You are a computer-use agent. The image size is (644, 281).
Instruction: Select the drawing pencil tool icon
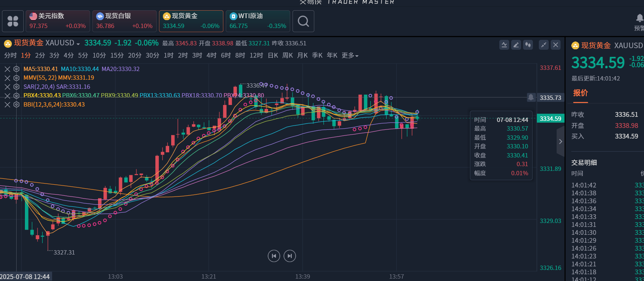pos(516,45)
